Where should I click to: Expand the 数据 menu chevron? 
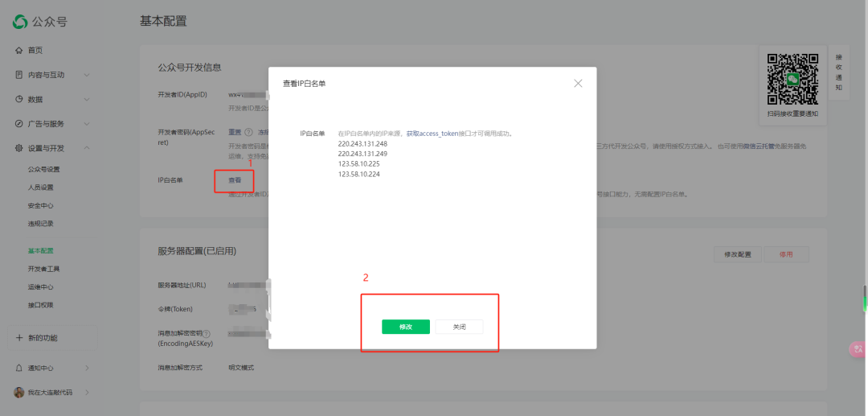tap(87, 99)
